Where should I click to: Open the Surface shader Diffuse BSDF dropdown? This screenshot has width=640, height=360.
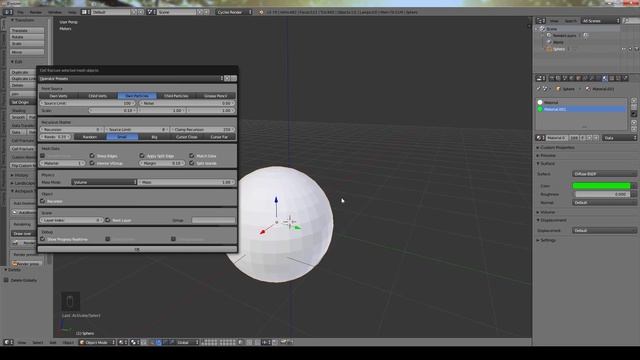pos(604,174)
